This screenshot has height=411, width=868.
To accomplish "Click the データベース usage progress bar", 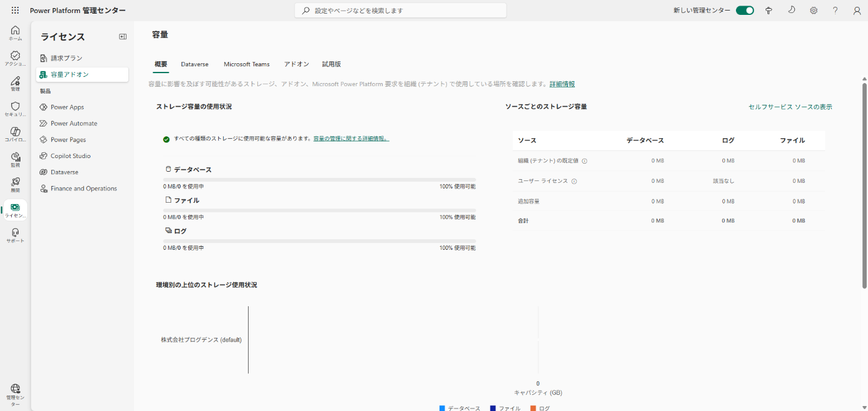I will point(319,180).
